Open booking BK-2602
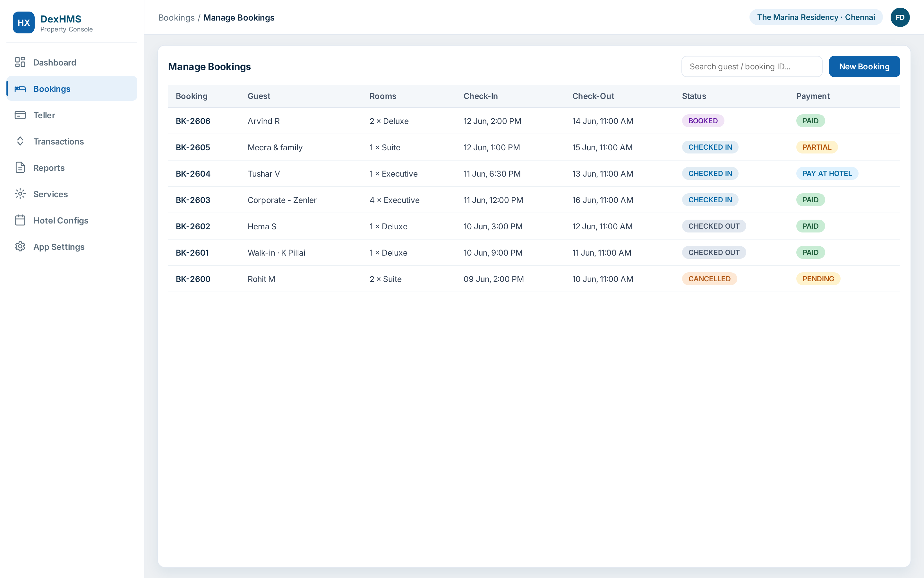The image size is (924, 578). tap(193, 227)
